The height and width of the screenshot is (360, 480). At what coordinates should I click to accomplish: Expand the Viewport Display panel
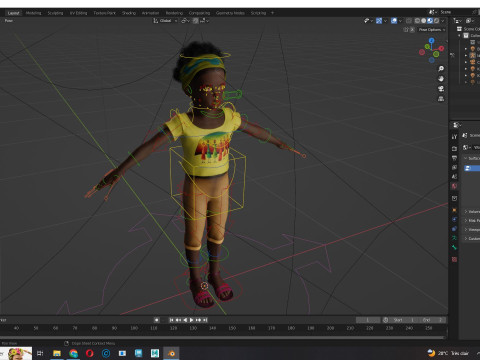point(466,229)
